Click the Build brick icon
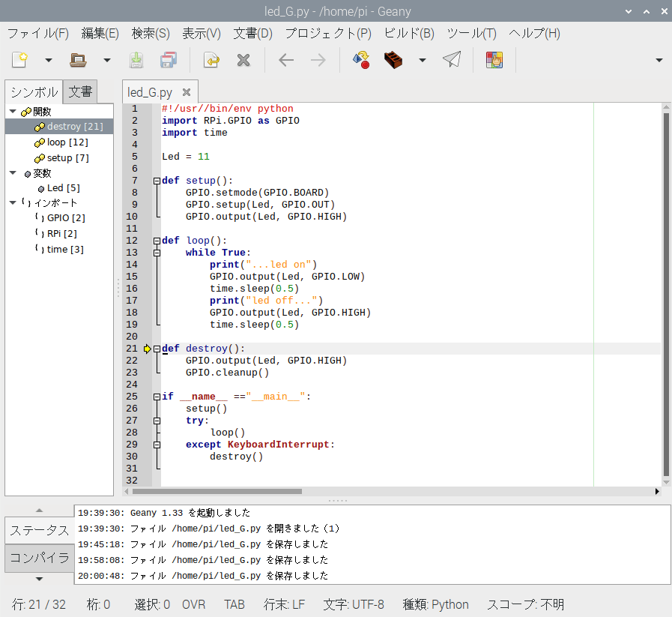Screen dimensions: 672x617 [393, 60]
